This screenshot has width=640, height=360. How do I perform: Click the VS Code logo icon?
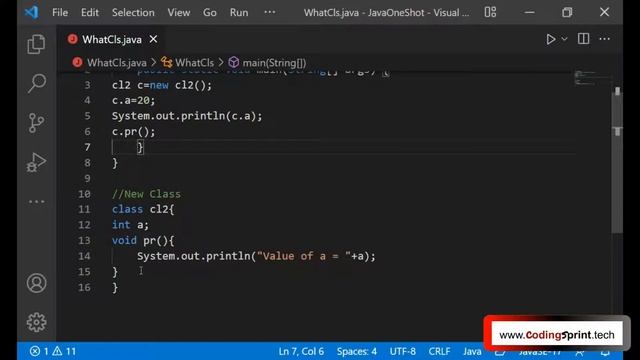(31, 12)
